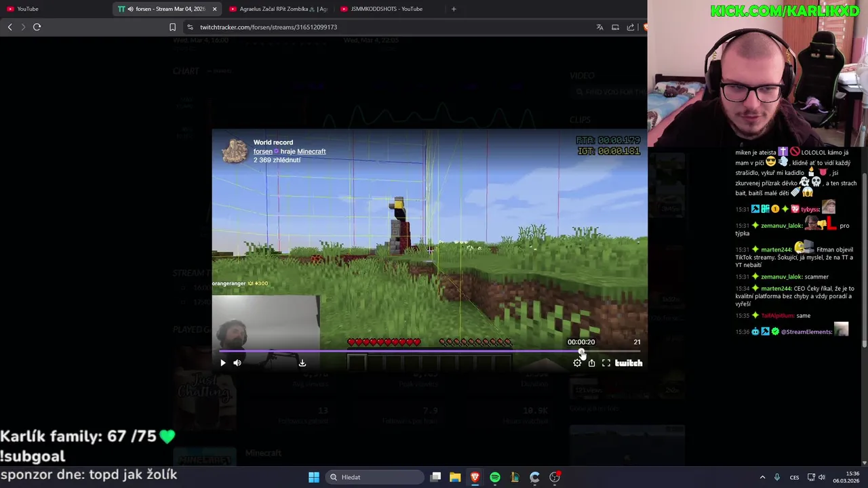Viewport: 868px width, 488px height.
Task: Open the clip player settings gear
Action: coord(577,363)
